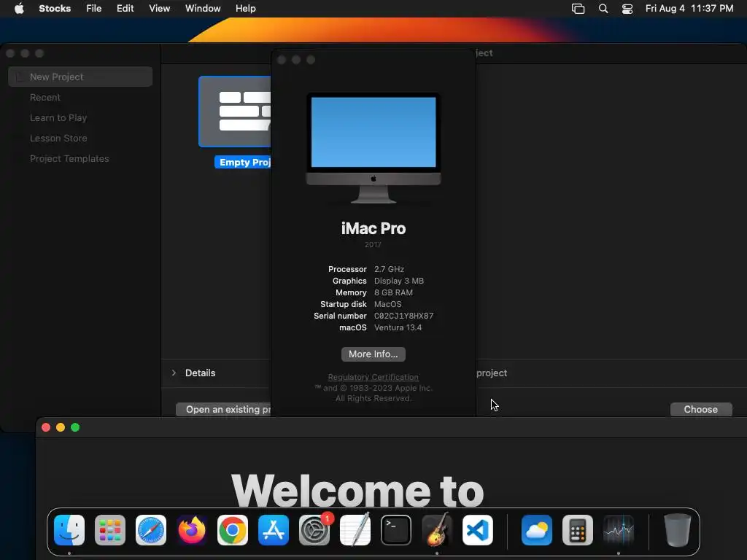Click the serial number C02CJ1Y8HX87
Image resolution: width=747 pixels, height=560 pixels.
pyautogui.click(x=404, y=316)
